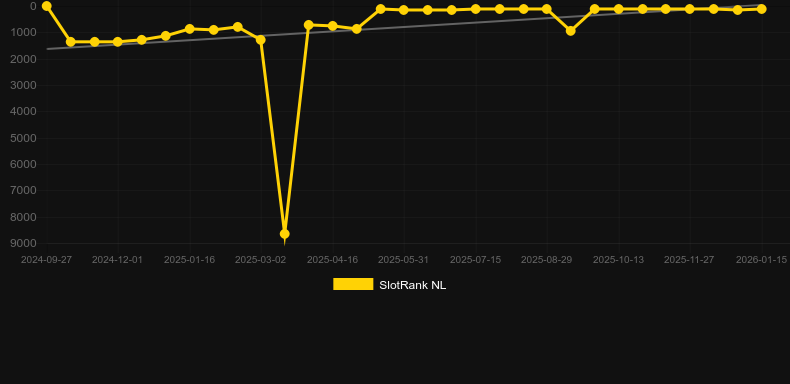
Task: Click the data point above the 2025-03-02 label
Action: pyautogui.click(x=260, y=39)
